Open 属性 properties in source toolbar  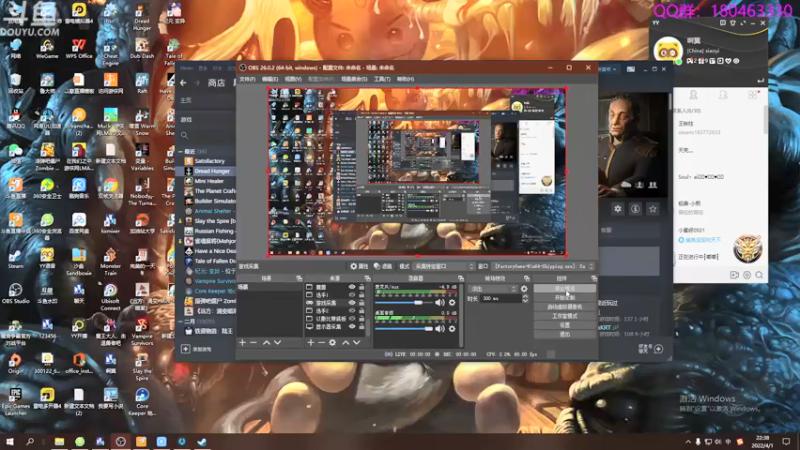(x=359, y=266)
